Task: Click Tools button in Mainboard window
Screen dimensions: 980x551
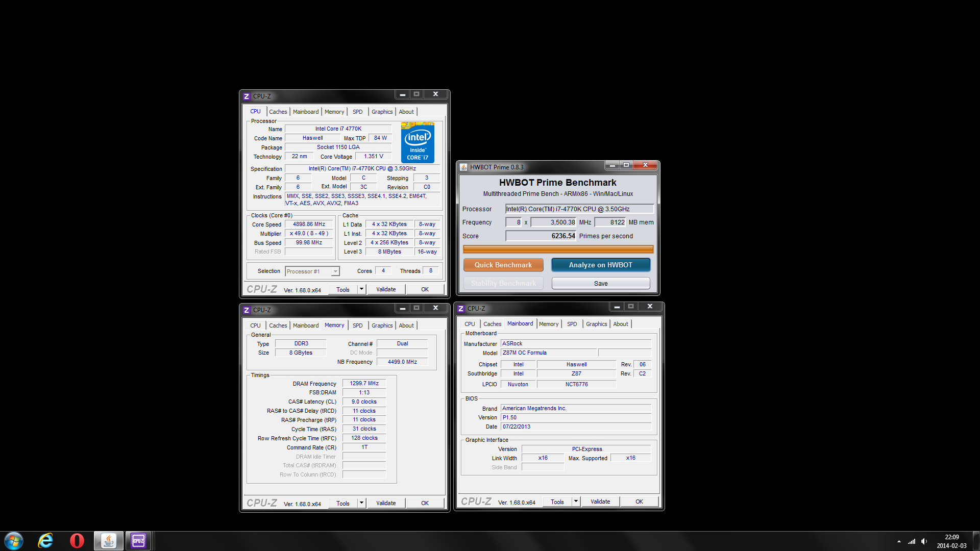Action: (557, 502)
